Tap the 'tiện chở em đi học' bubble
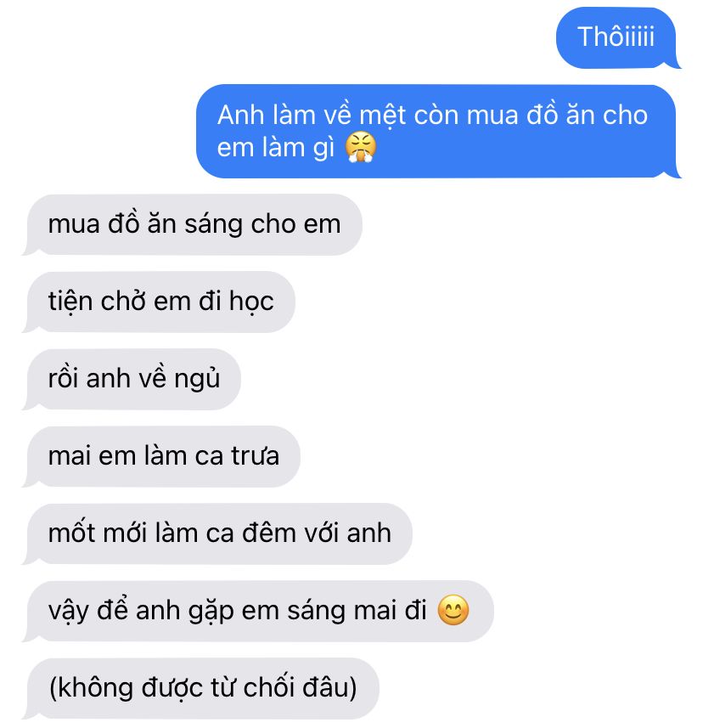This screenshot has width=703, height=728. tap(159, 302)
